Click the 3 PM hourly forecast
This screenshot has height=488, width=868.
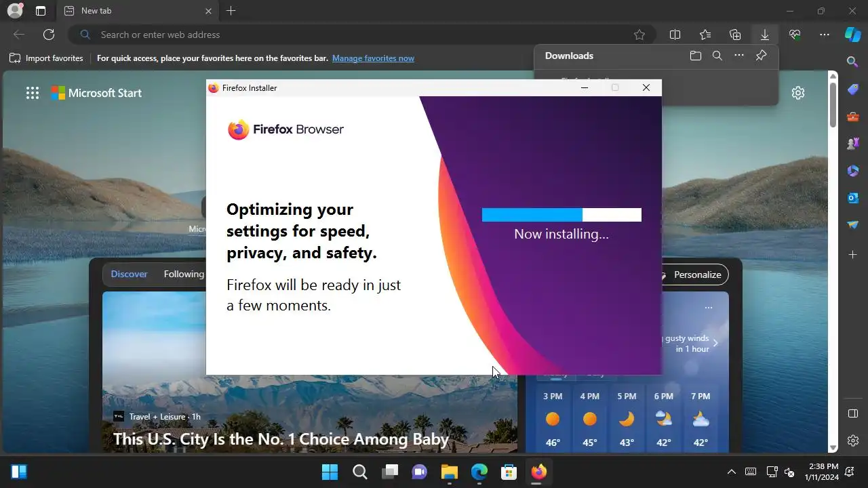553,420
